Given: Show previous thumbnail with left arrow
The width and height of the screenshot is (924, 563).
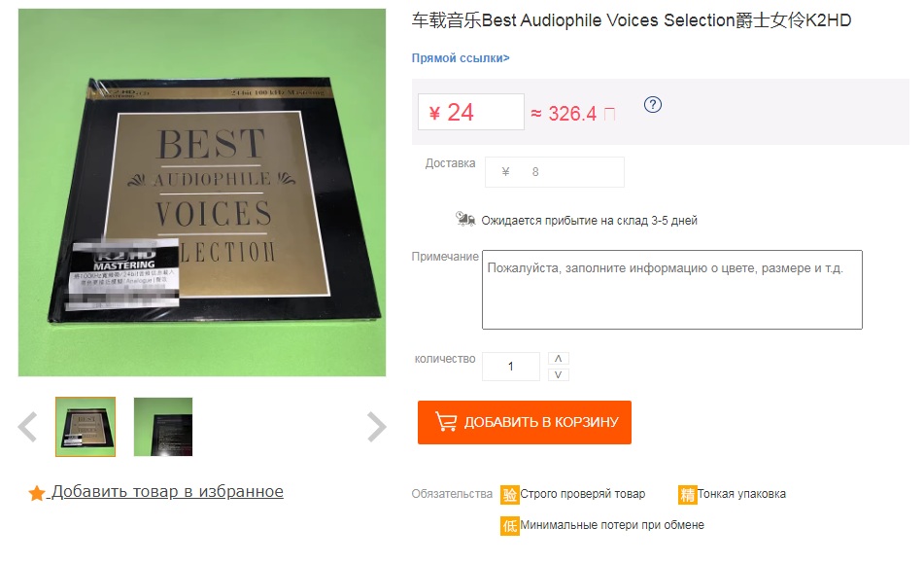Looking at the screenshot, I should pyautogui.click(x=28, y=426).
